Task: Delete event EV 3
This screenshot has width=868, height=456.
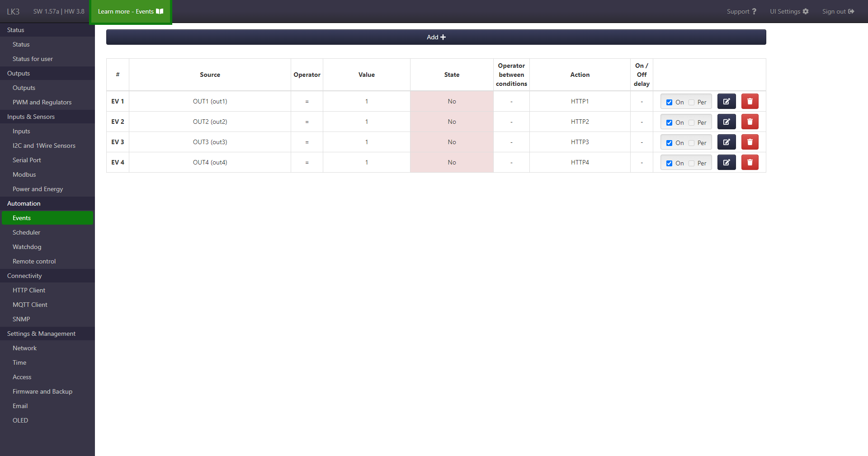Action: 750,142
